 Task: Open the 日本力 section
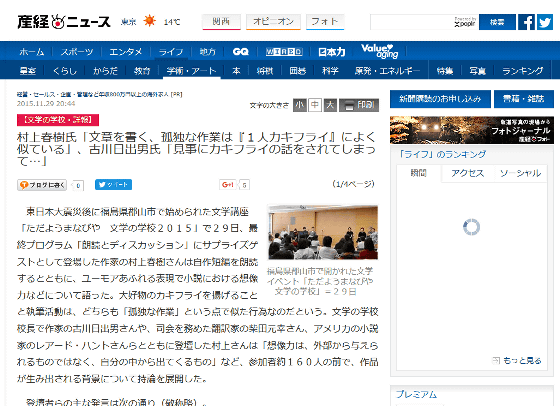click(x=332, y=52)
